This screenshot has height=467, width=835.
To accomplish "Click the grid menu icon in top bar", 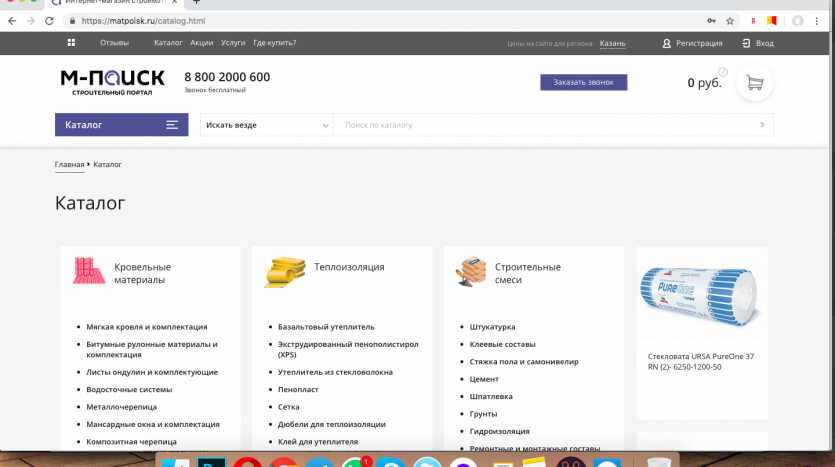I will point(71,43).
